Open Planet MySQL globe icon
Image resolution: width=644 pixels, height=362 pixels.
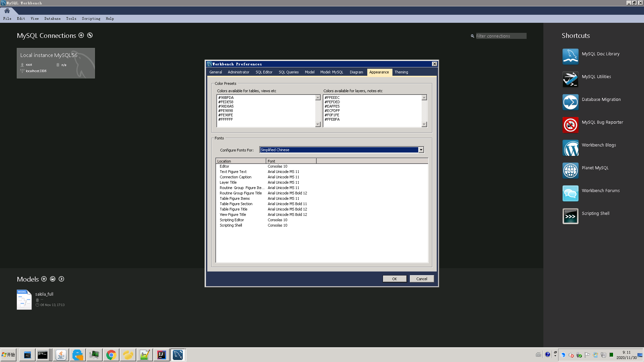click(570, 170)
